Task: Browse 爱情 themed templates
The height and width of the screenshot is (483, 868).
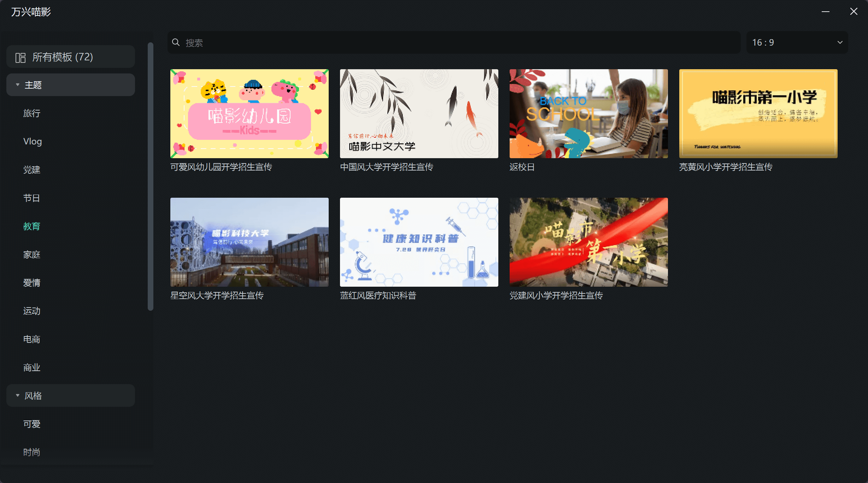Action: pos(32,282)
